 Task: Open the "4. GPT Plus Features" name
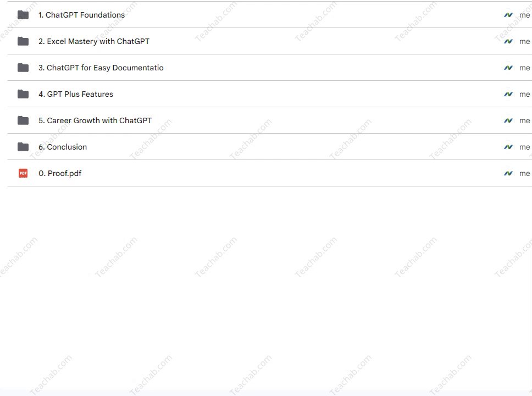coord(76,94)
